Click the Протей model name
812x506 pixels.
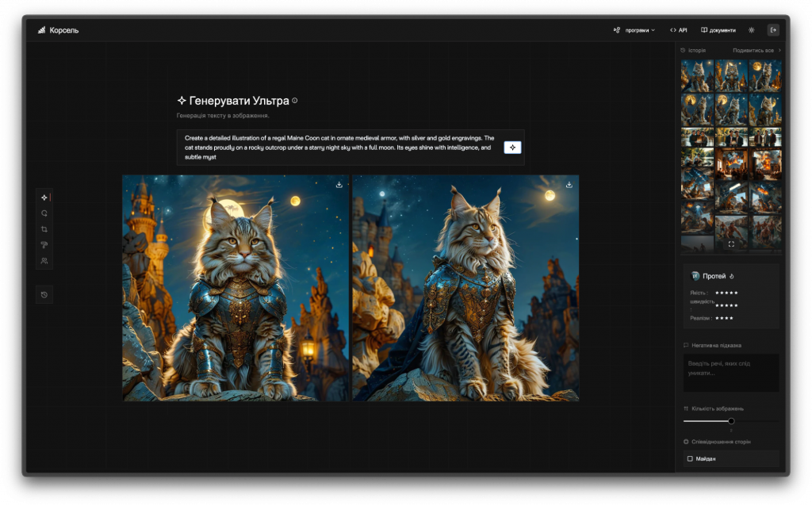point(714,276)
